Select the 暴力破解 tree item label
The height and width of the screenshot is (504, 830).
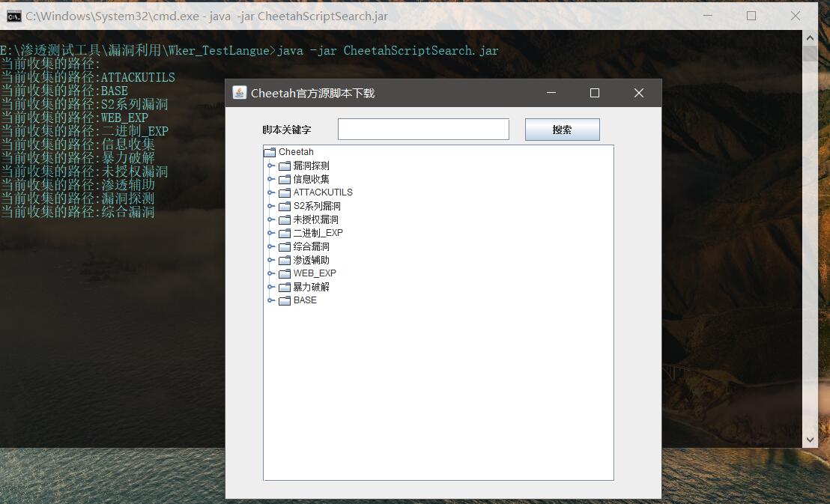(311, 287)
